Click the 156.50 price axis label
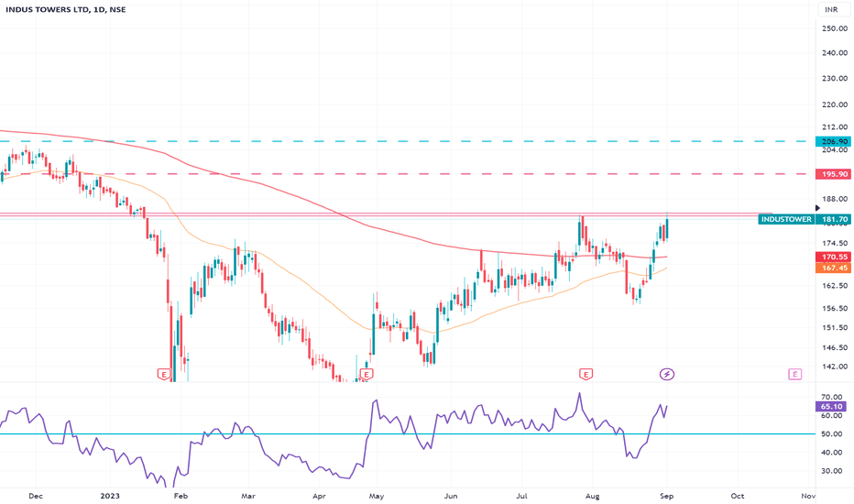The width and height of the screenshot is (854, 504). pyautogui.click(x=835, y=308)
